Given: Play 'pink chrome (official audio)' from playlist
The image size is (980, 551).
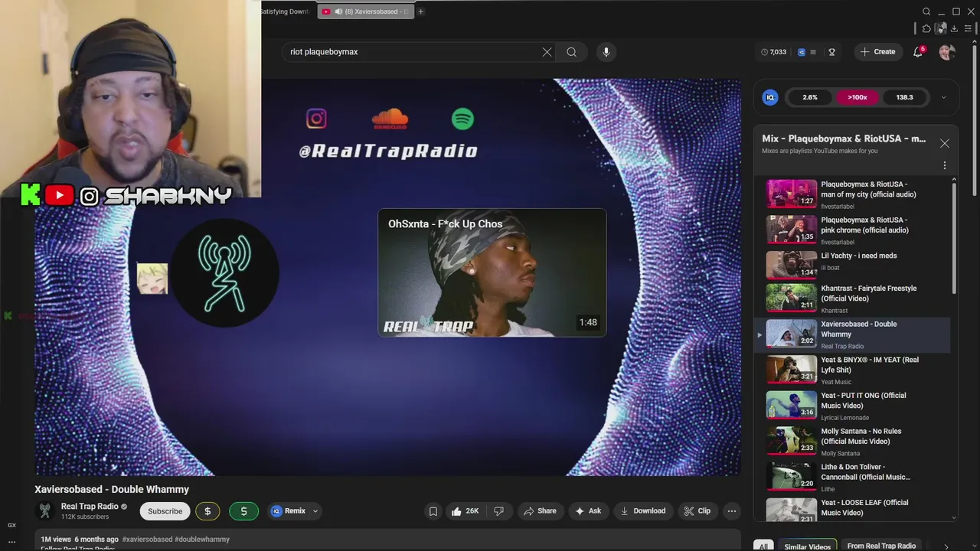Looking at the screenshot, I should tap(857, 230).
